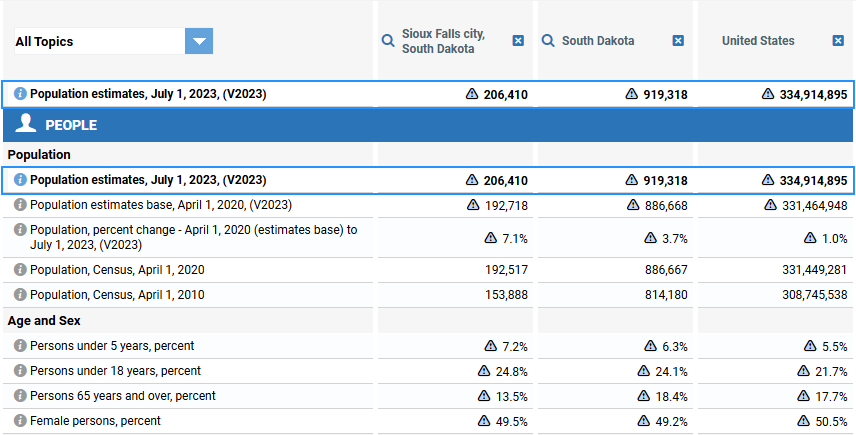
Task: Open the All Topics dropdown arrow
Action: [199, 41]
